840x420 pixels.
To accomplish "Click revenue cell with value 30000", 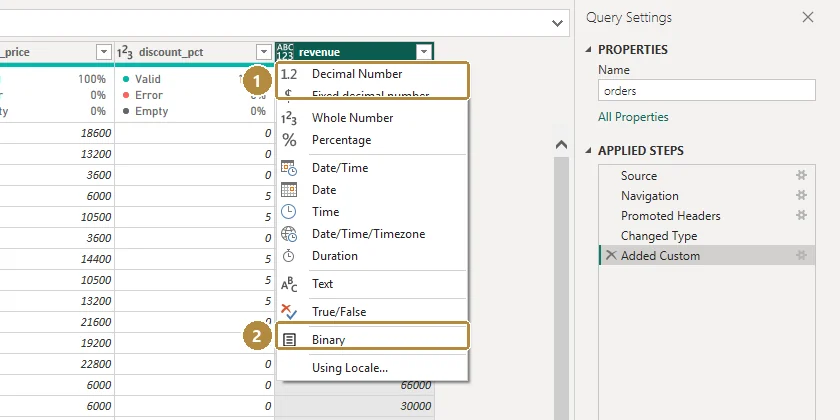I will click(355, 406).
